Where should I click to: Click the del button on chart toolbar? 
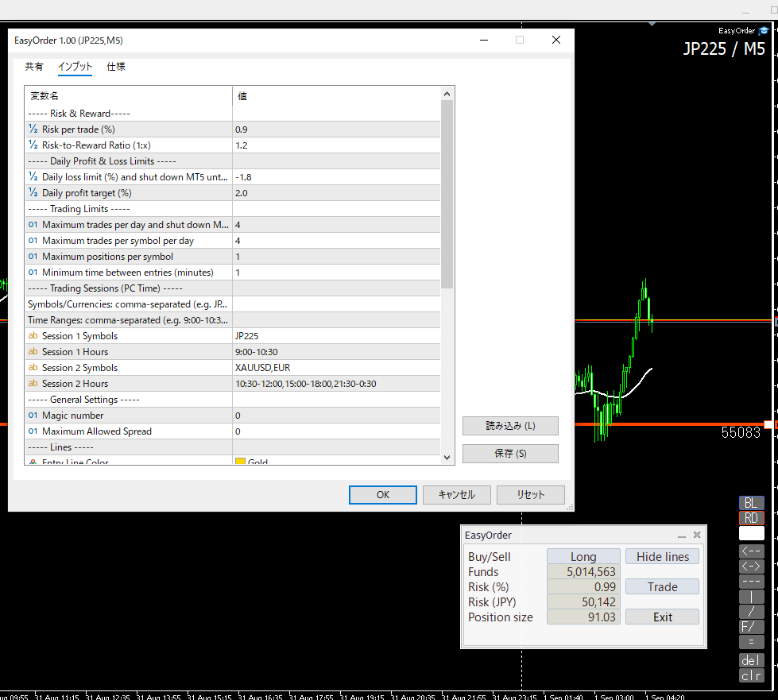click(751, 660)
